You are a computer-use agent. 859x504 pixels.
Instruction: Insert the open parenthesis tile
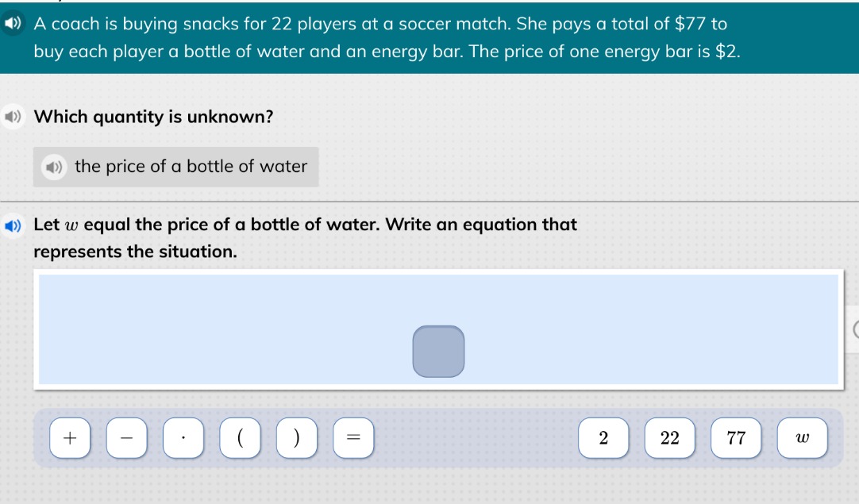240,437
